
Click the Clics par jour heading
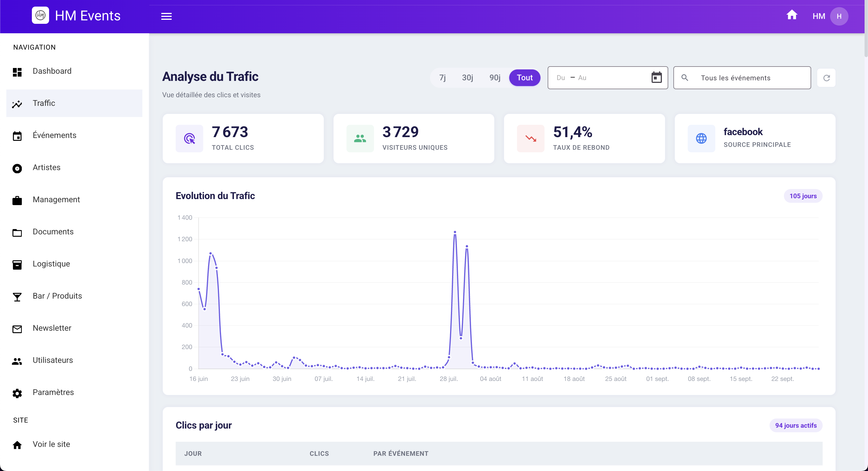[x=204, y=426]
